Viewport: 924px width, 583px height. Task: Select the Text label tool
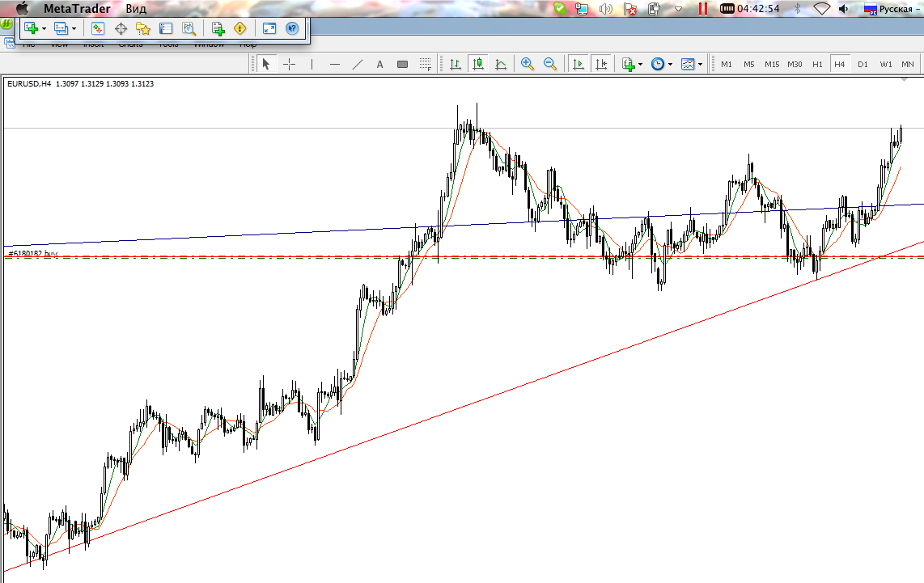(379, 64)
